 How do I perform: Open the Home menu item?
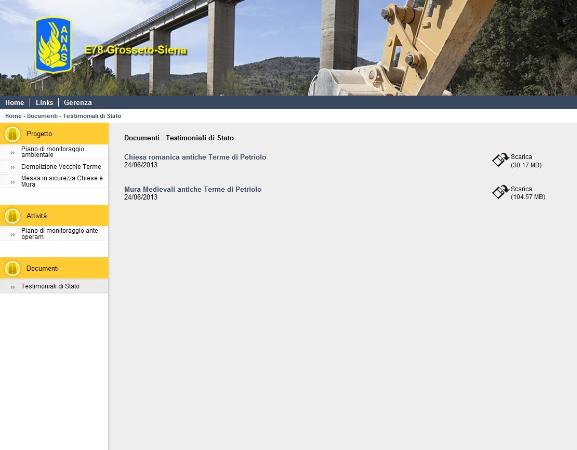(x=15, y=103)
